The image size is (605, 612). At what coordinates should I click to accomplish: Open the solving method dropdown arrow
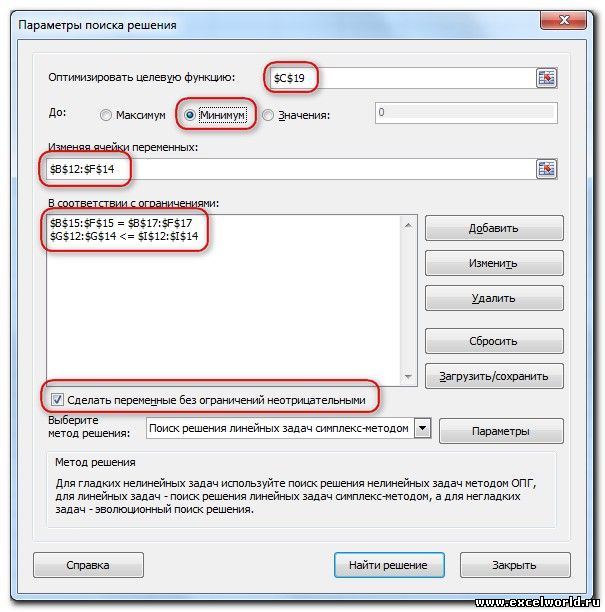point(422,428)
